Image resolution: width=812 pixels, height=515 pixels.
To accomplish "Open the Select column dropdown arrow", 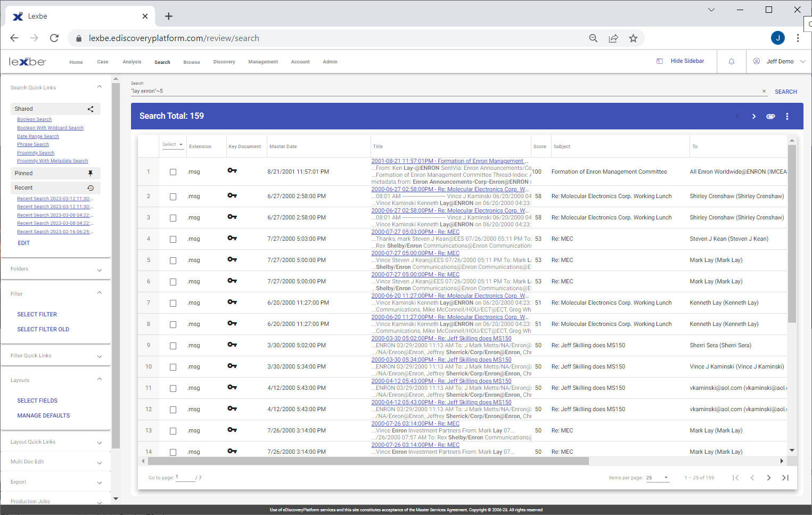I will pos(180,144).
